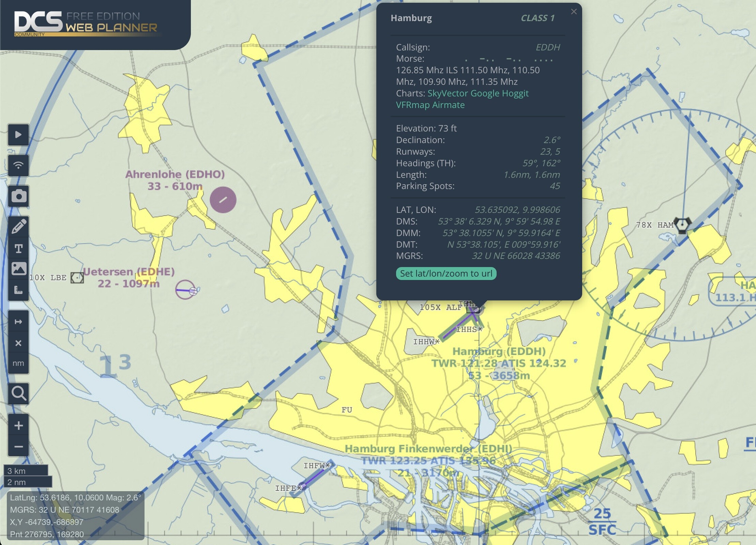The width and height of the screenshot is (756, 545).
Task: Click the X,Y coordinates readout
Action: [47, 522]
